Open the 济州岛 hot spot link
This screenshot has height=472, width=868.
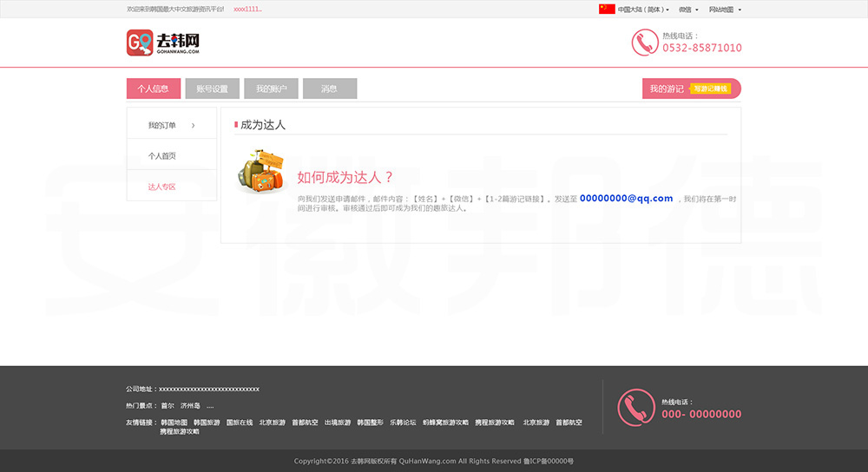190,406
